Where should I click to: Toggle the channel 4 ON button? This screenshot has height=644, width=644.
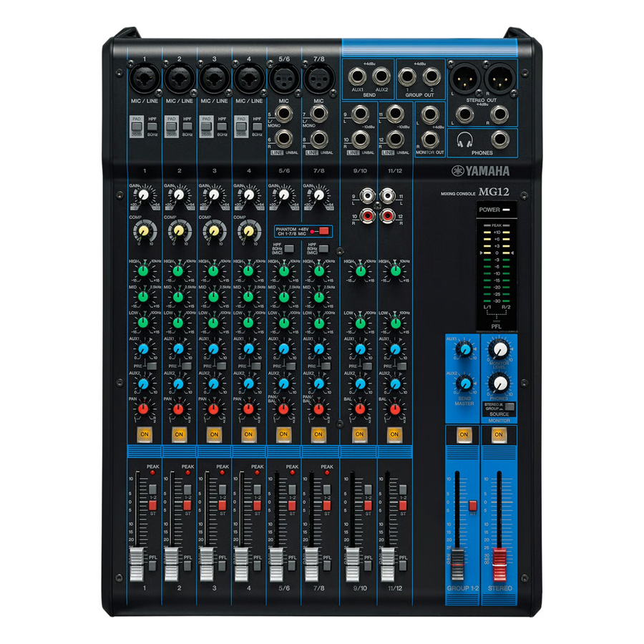coord(248,434)
